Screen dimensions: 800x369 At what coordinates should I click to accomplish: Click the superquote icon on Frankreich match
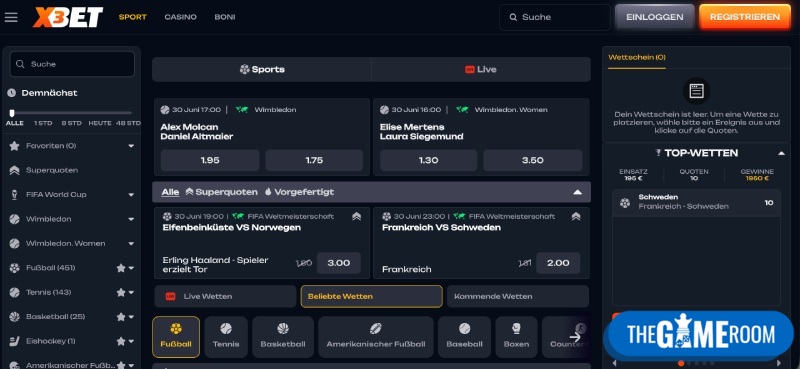(x=576, y=216)
